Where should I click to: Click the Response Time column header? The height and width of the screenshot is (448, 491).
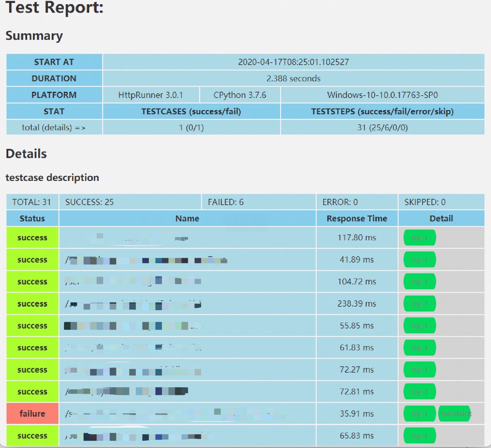357,218
